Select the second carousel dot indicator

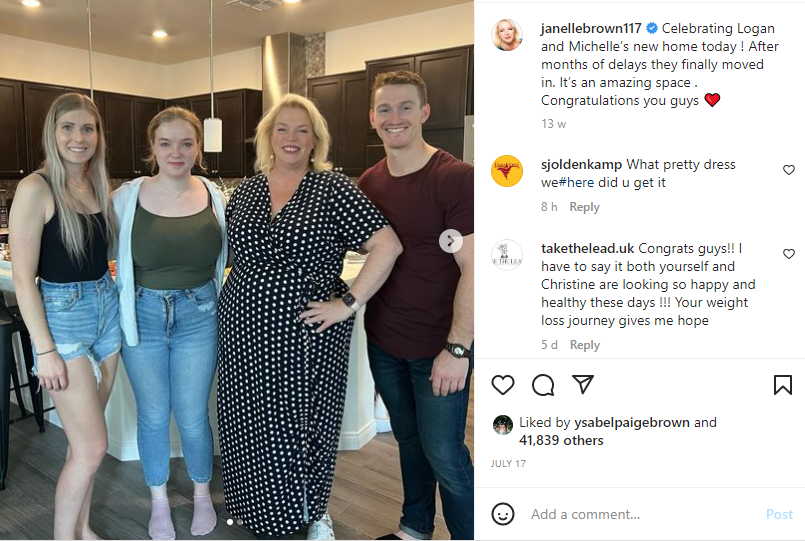pyautogui.click(x=239, y=523)
